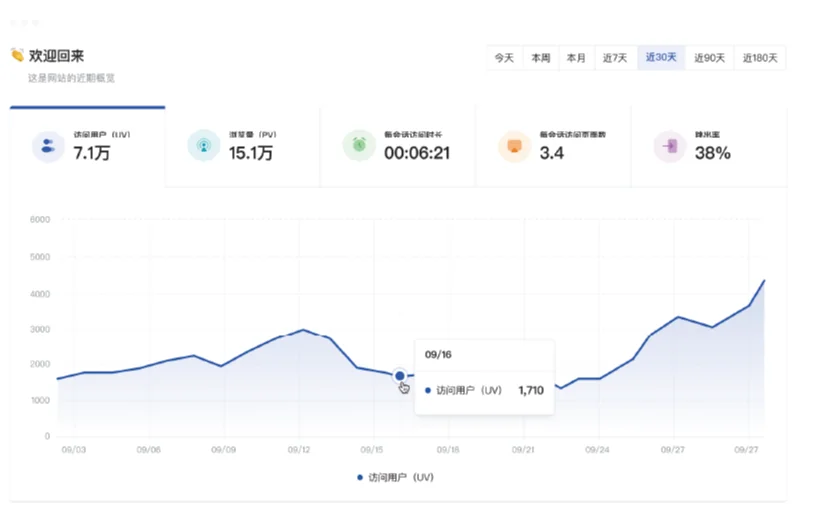Image resolution: width=816 pixels, height=531 pixels.
Task: Click the 欢迎回来 heading
Action: pos(56,56)
